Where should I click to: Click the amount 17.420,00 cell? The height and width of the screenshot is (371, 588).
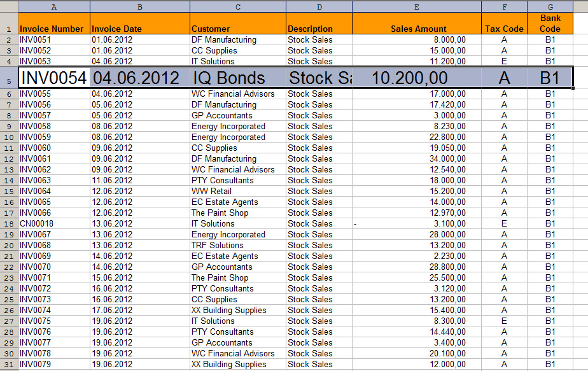tap(417, 104)
